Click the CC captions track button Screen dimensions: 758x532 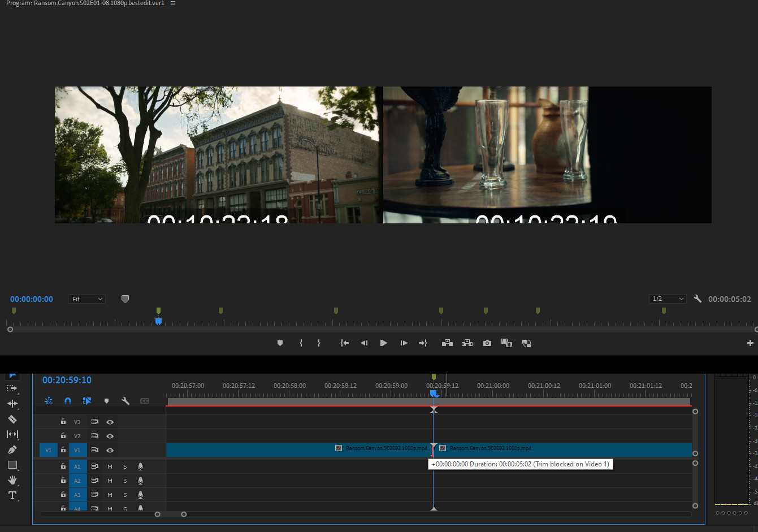point(145,401)
